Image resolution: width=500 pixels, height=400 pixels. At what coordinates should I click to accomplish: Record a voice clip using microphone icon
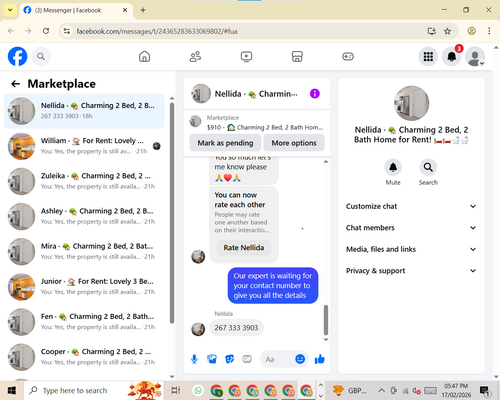pos(194,359)
